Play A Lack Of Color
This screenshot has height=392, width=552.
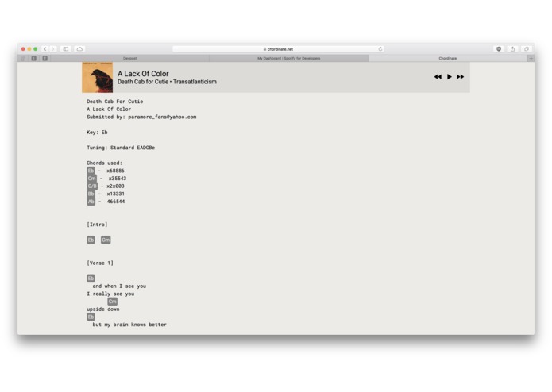pos(450,77)
